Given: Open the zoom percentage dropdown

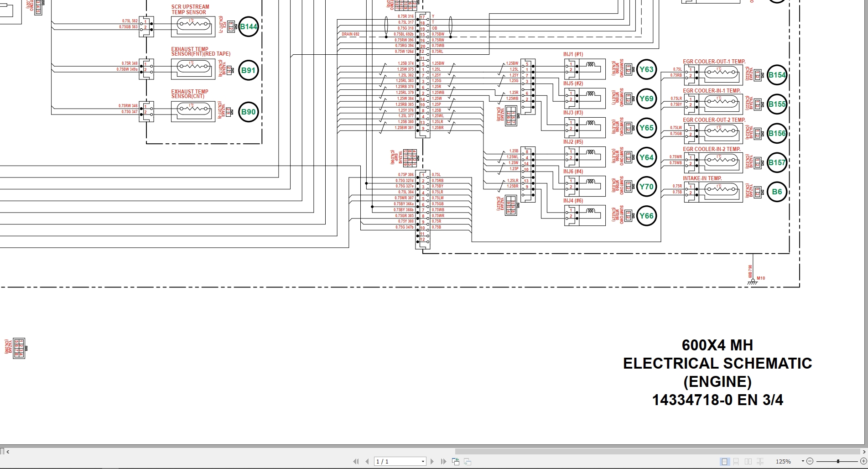Looking at the screenshot, I should click(803, 461).
